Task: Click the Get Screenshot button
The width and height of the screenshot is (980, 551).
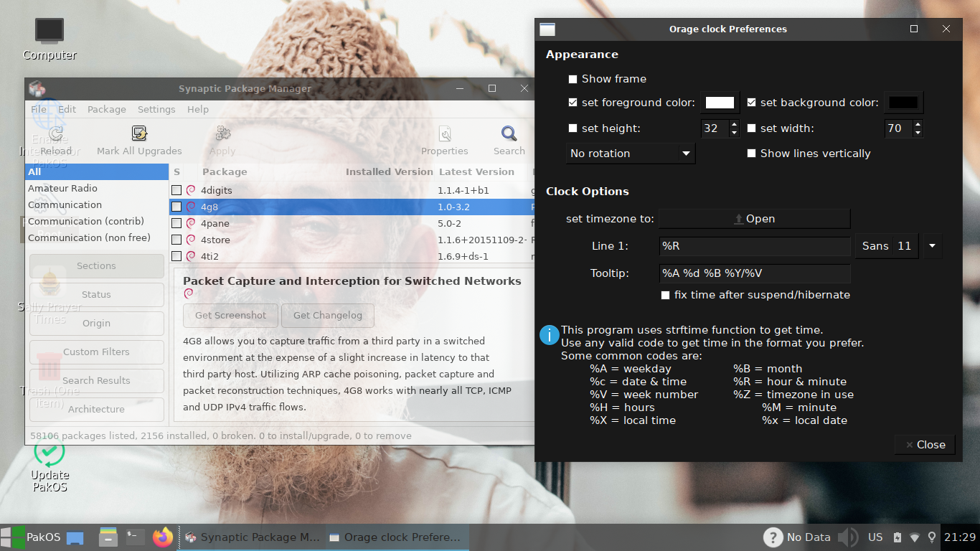Action: tap(230, 315)
